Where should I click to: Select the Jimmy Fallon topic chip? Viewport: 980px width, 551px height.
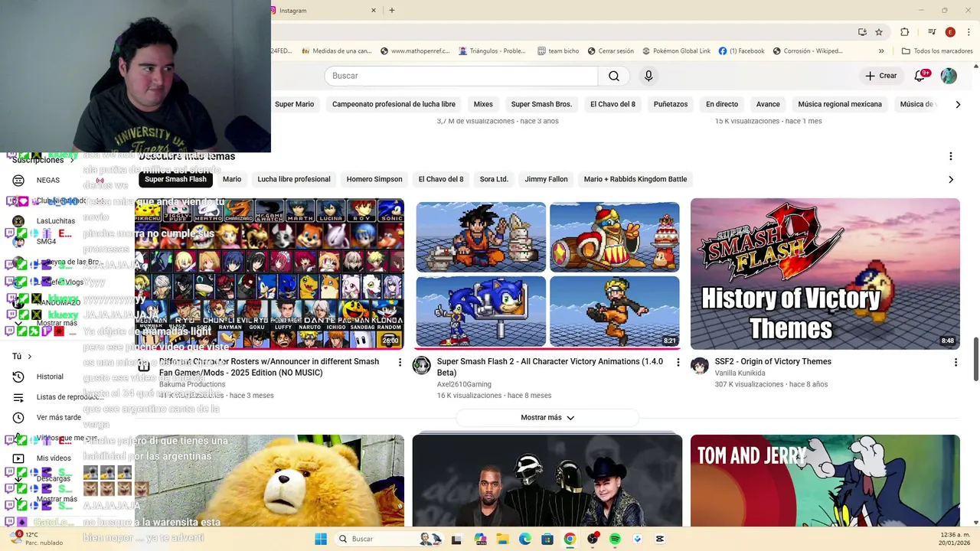tap(546, 179)
